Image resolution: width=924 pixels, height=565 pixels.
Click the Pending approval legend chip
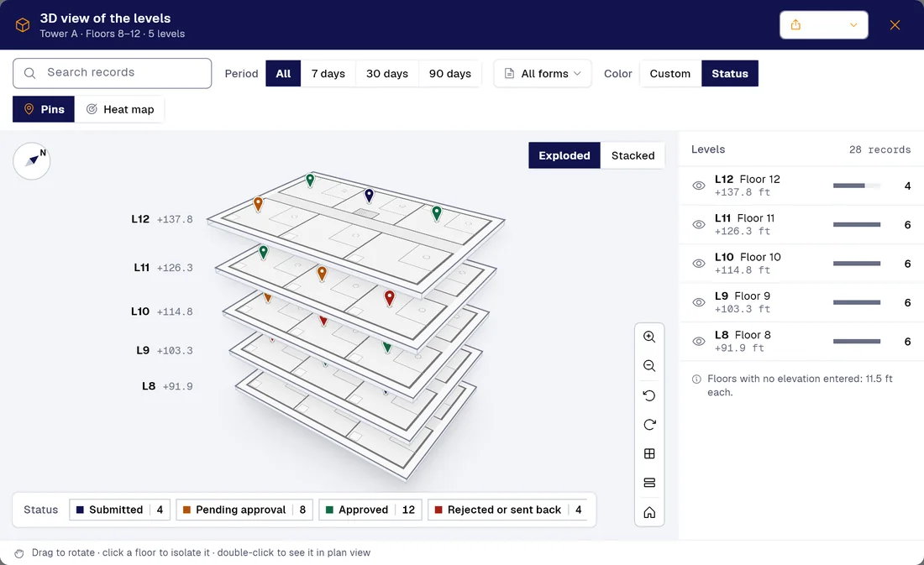[x=244, y=510]
